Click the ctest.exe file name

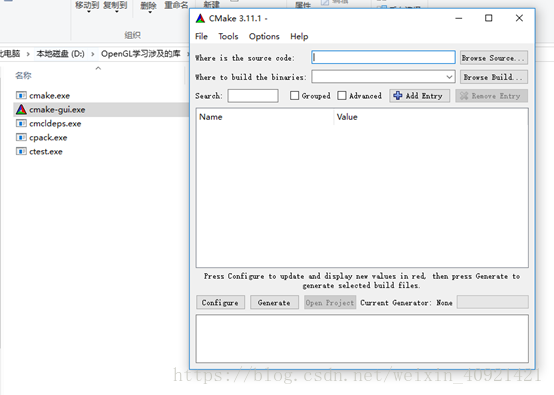(46, 152)
